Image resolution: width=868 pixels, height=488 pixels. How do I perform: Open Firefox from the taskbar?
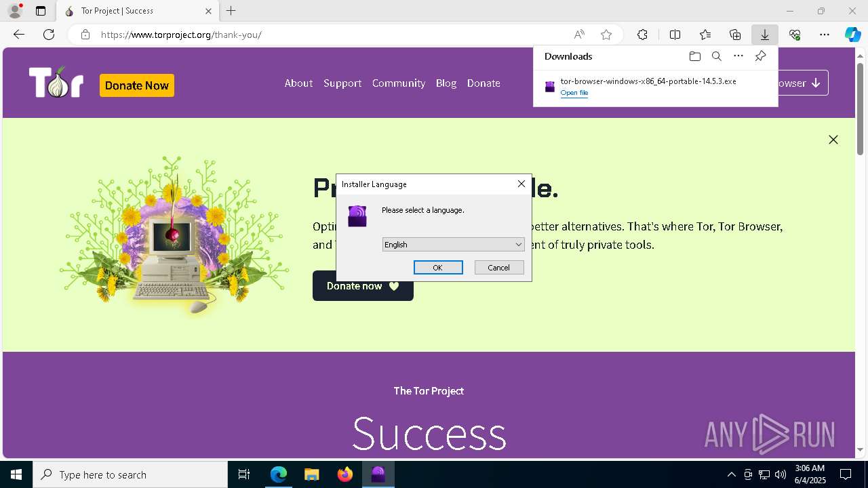point(345,474)
